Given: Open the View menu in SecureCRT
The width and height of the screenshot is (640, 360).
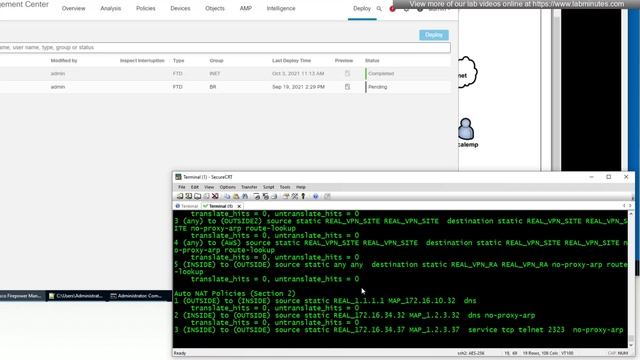Looking at the screenshot, I should click(x=209, y=187).
